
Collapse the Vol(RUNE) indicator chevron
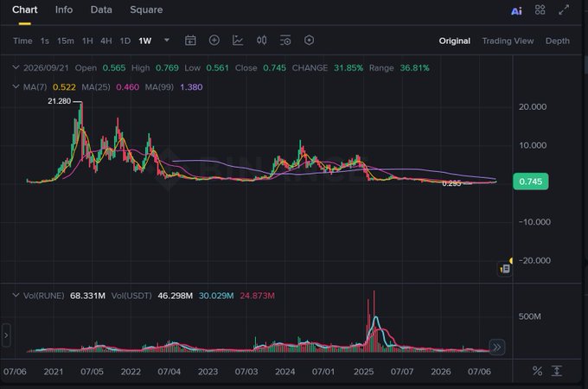coord(16,295)
